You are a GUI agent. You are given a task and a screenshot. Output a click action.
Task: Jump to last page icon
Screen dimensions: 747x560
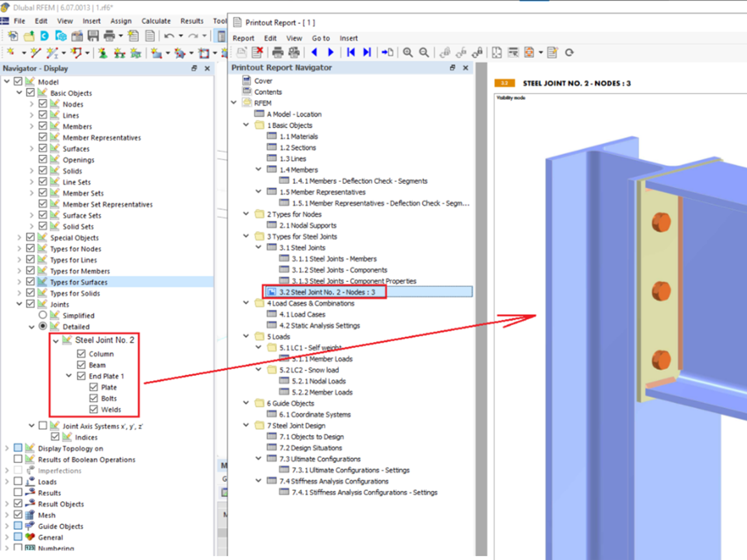[x=367, y=52]
